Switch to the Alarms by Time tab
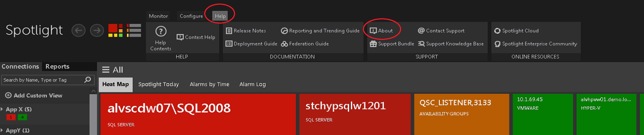 pyautogui.click(x=209, y=84)
